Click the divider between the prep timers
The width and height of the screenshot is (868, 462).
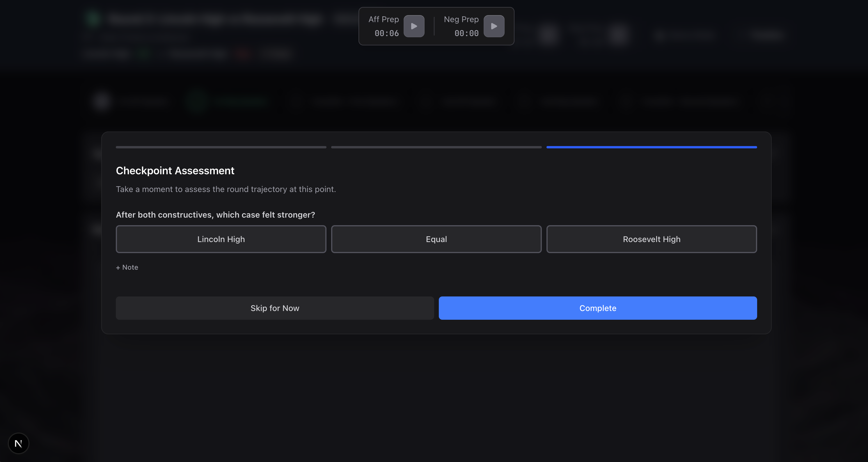pyautogui.click(x=434, y=26)
